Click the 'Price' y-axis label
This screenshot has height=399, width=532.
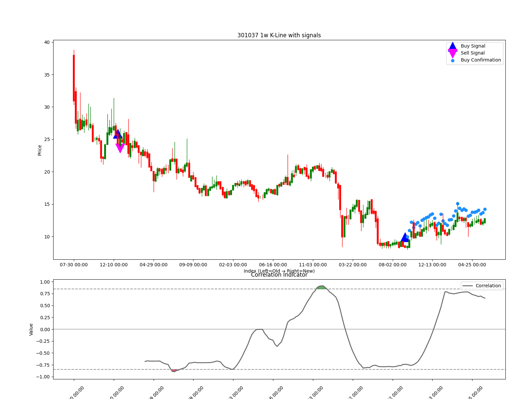[x=40, y=150]
